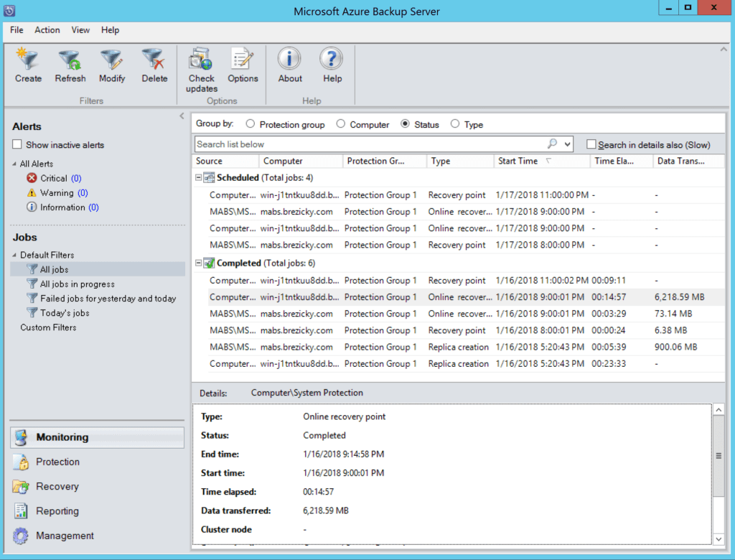The width and height of the screenshot is (735, 560).
Task: Click the Recovery workspace icon
Action: pyautogui.click(x=21, y=486)
